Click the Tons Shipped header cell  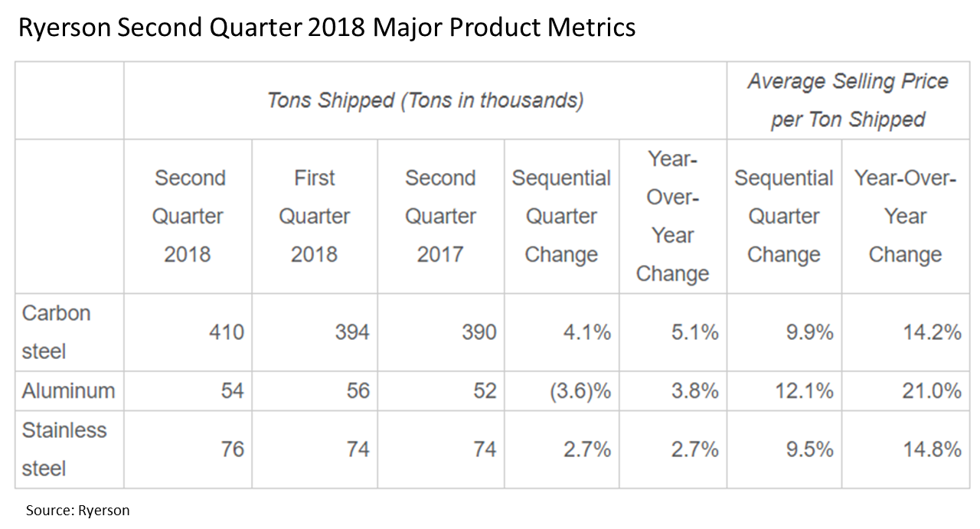point(425,101)
